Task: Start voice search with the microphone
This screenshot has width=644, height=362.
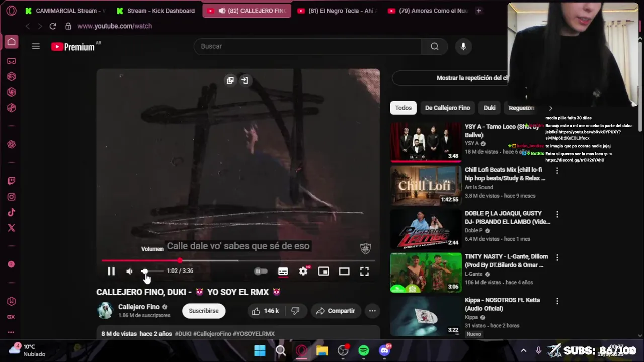Action: coord(463,46)
